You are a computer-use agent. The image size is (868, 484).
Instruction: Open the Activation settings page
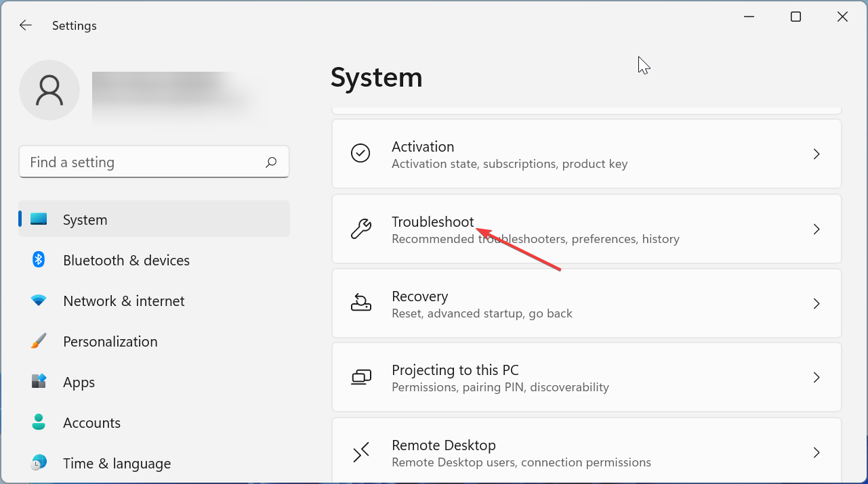coord(586,154)
